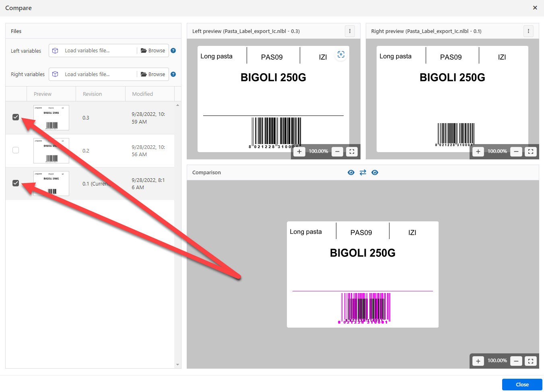Uncheck revision 0.3 checkbox

coord(16,117)
